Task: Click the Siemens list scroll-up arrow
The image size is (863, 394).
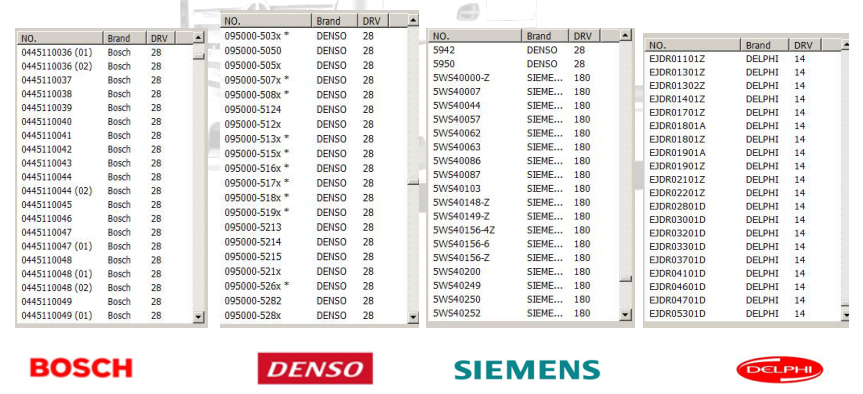Action: point(625,36)
